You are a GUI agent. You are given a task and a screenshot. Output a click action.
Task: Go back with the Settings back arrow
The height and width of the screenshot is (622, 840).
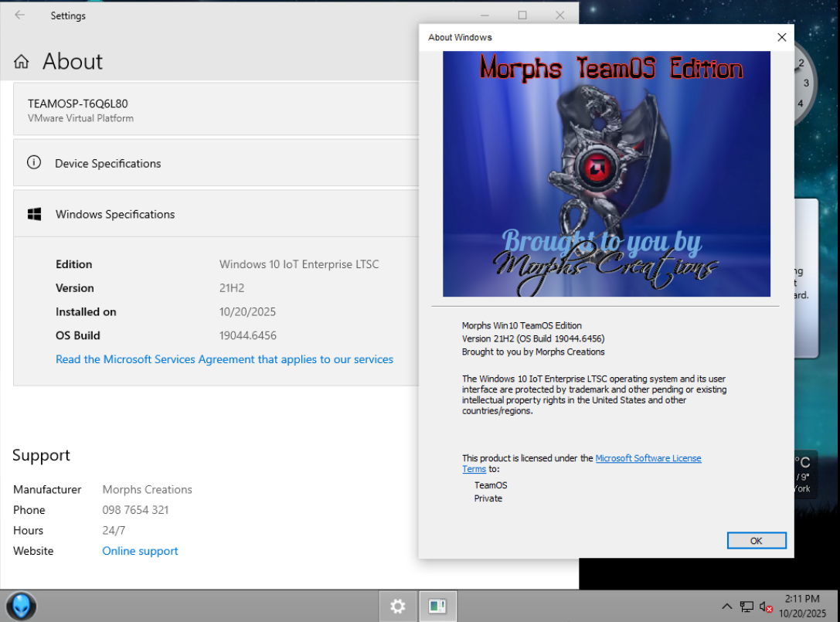20,15
